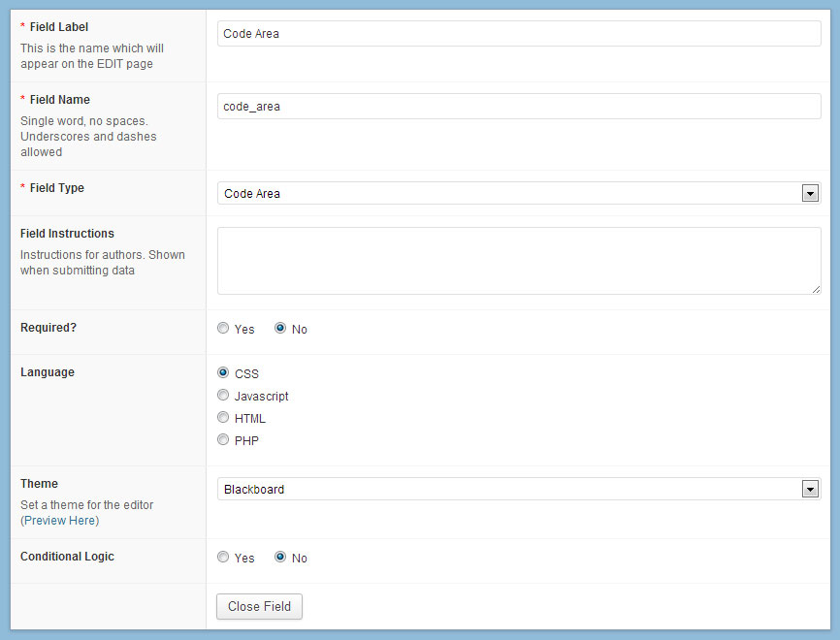Click the Field Name input containing code_area

click(x=519, y=106)
